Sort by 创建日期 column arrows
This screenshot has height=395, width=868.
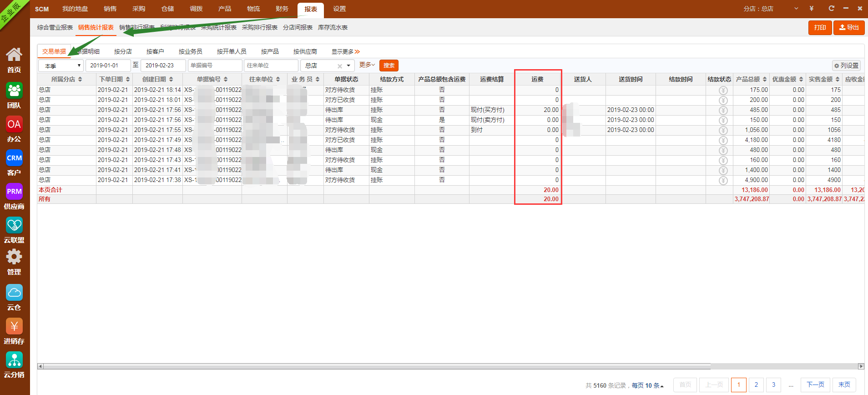pos(171,79)
